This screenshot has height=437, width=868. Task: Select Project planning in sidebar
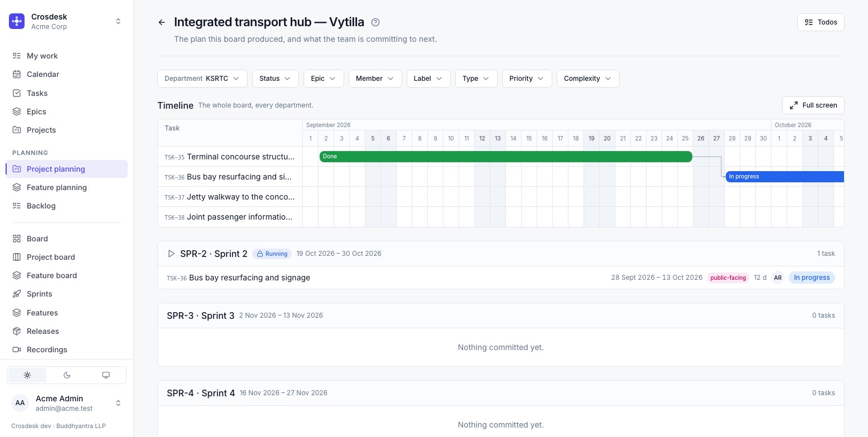click(x=66, y=169)
